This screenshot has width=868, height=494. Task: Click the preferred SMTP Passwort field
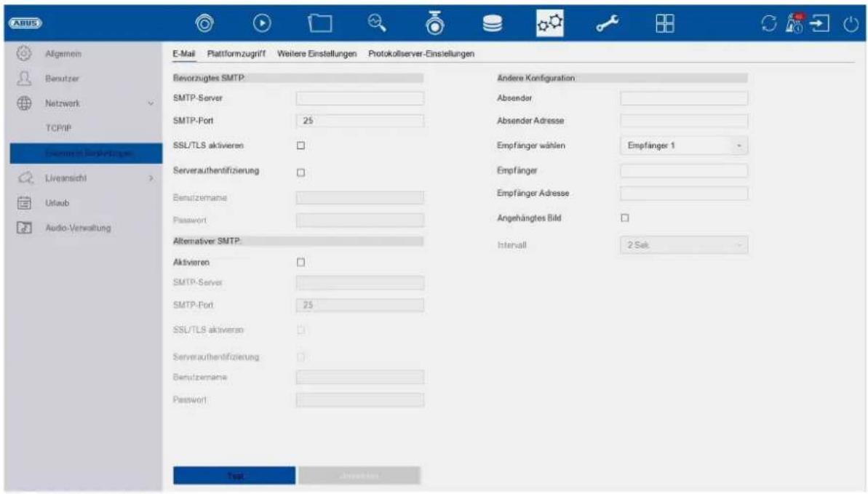[x=360, y=220]
